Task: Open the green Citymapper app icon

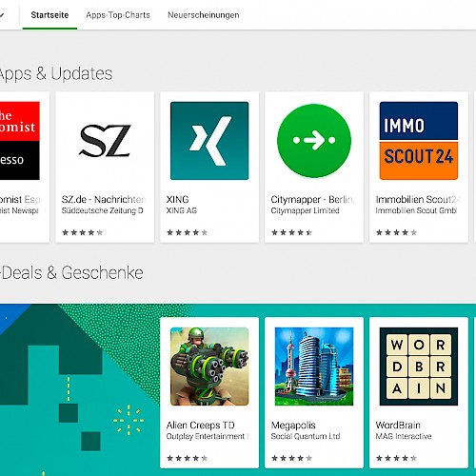Action: click(314, 141)
